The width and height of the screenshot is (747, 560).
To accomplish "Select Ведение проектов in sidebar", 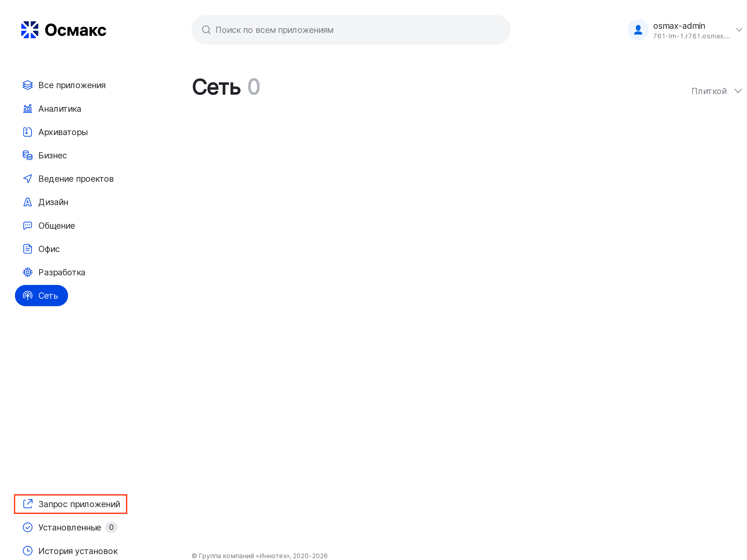I will [68, 179].
